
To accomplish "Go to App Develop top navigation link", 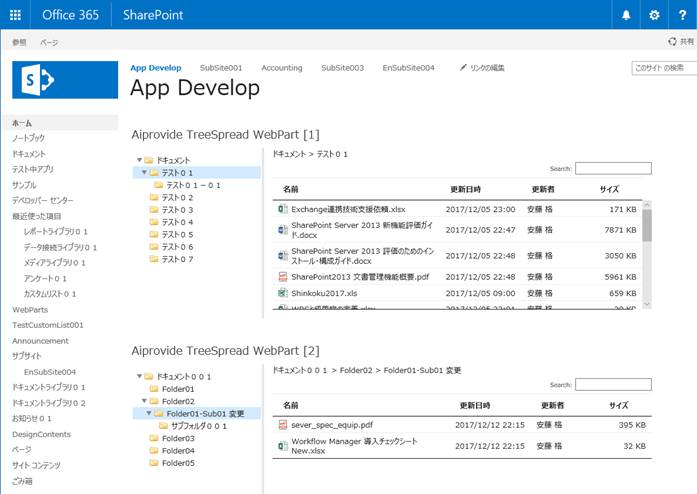I will (x=156, y=68).
